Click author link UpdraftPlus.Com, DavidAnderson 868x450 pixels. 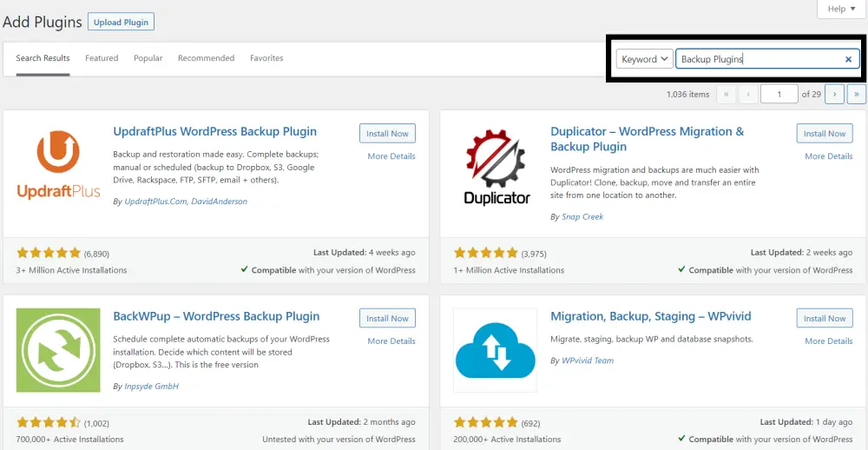point(186,202)
